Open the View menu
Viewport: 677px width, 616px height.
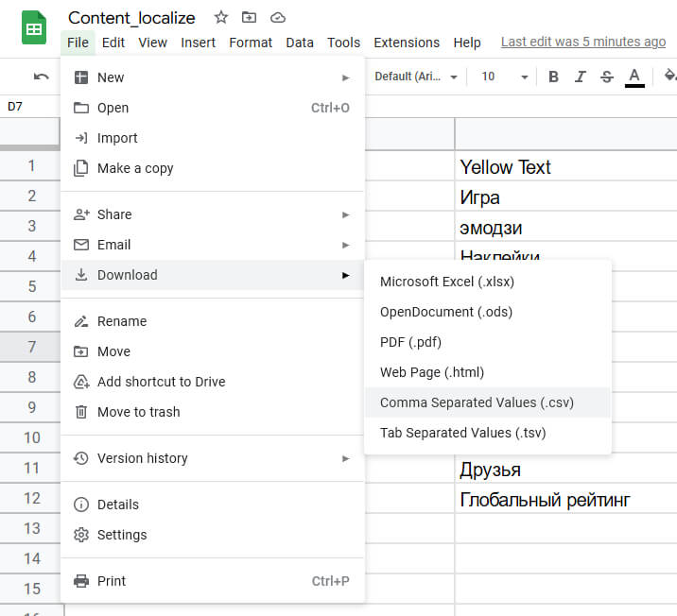152,43
